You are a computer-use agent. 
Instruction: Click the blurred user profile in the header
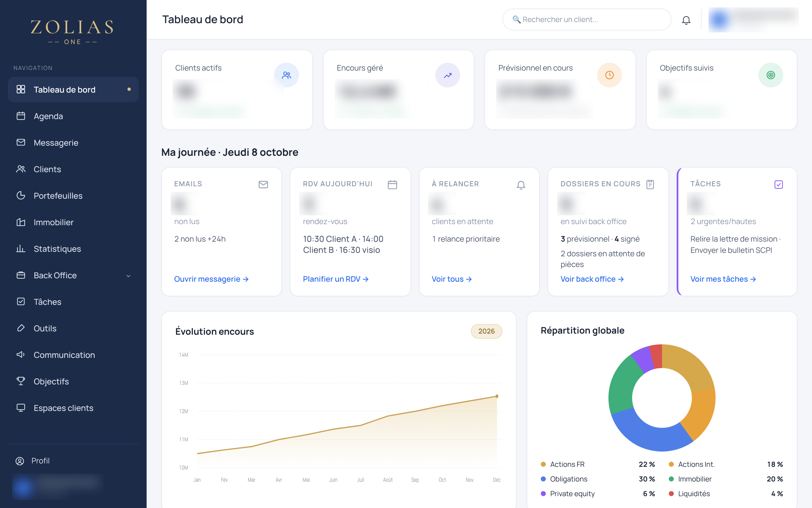754,20
